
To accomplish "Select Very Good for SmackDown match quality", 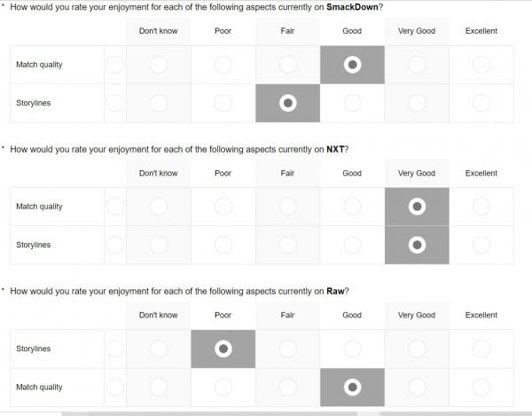I will coord(417,65).
